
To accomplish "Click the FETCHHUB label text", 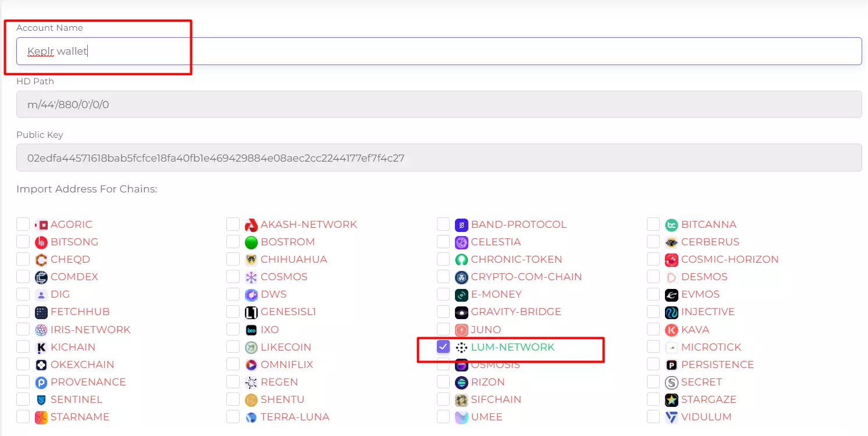I will tap(80, 312).
